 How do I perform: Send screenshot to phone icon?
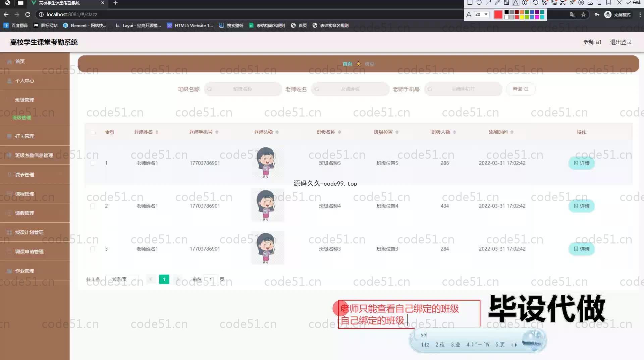pyautogui.click(x=599, y=3)
